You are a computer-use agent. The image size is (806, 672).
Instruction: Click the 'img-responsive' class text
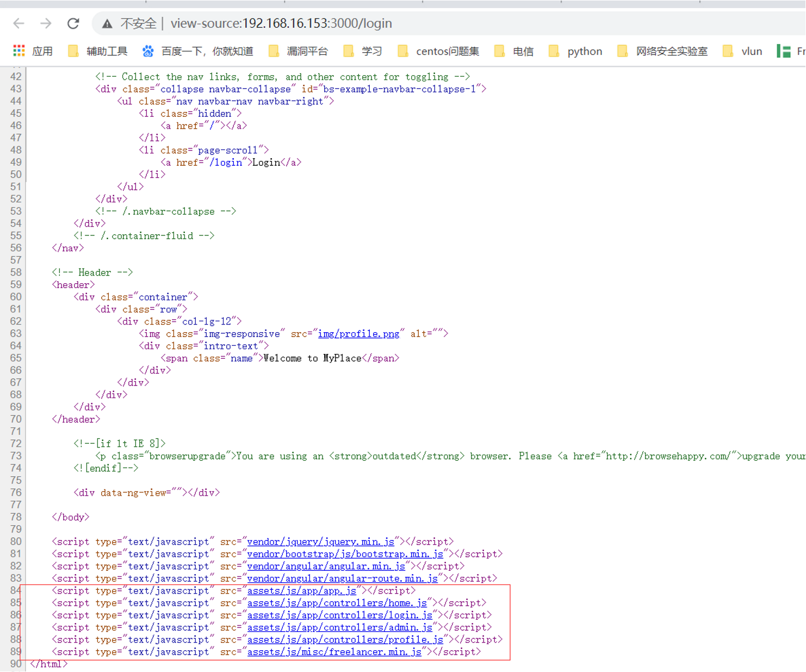[241, 334]
